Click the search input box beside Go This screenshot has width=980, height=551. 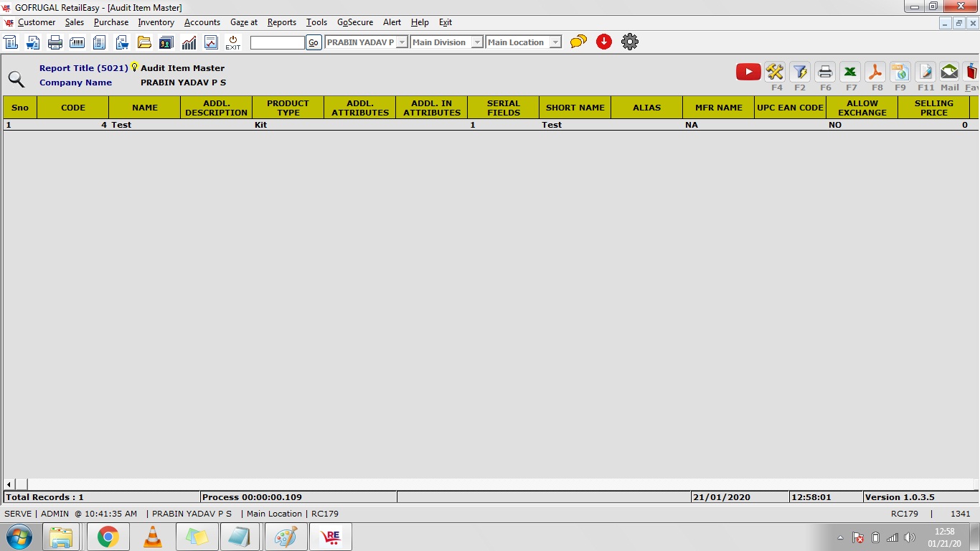[278, 42]
